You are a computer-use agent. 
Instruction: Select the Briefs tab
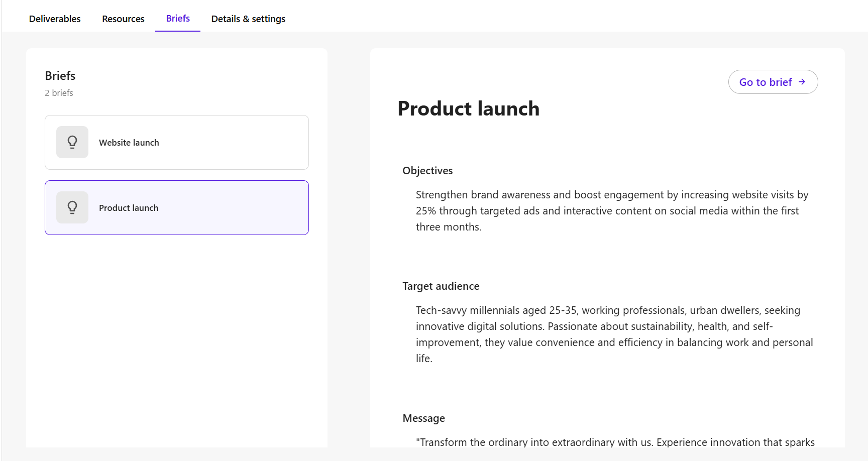coord(178,19)
